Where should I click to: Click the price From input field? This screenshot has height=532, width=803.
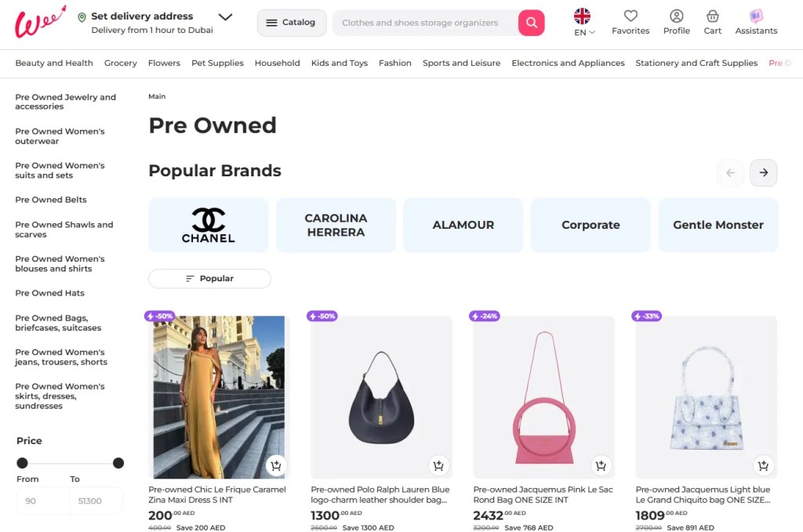coord(42,501)
